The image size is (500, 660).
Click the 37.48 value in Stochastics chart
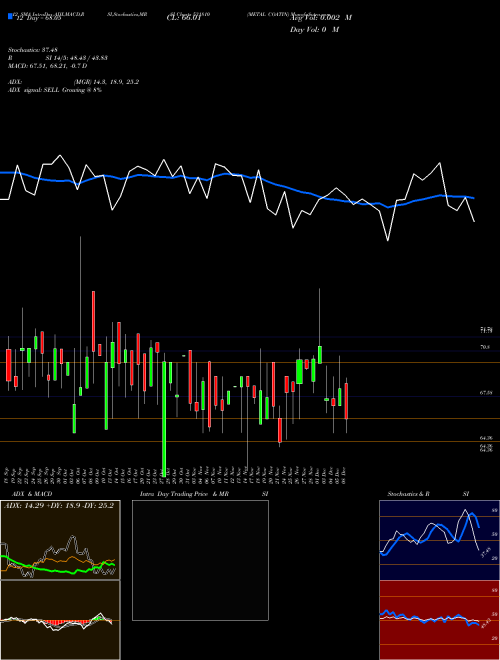click(485, 552)
